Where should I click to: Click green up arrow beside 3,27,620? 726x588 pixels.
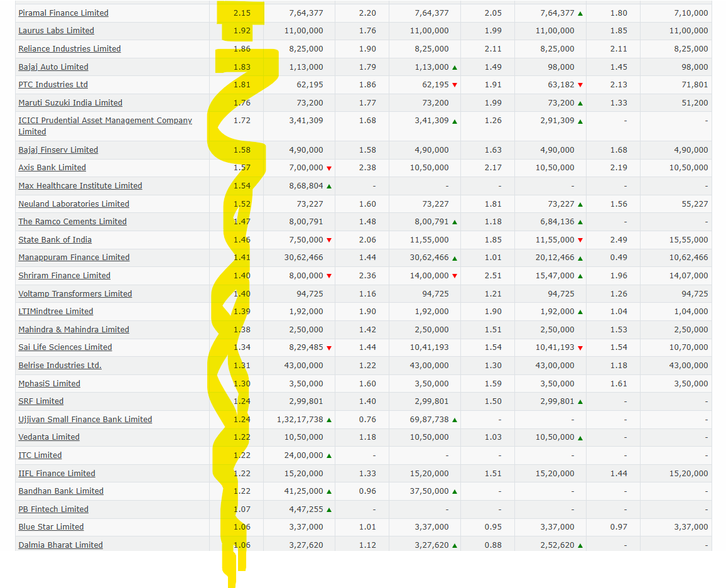455,546
